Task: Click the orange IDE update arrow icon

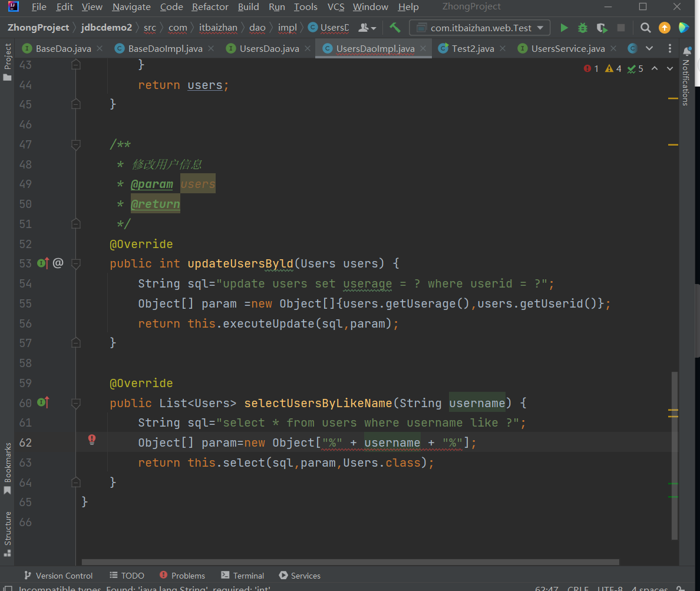Action: pos(664,28)
